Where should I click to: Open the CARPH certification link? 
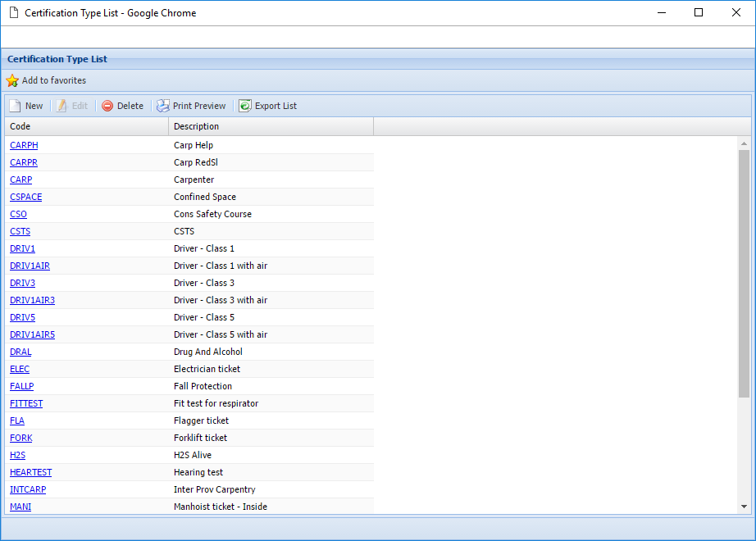click(24, 145)
